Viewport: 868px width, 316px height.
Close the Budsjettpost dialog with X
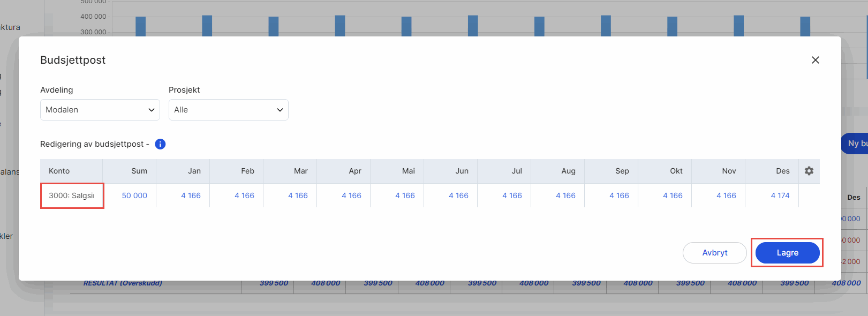coord(815,60)
